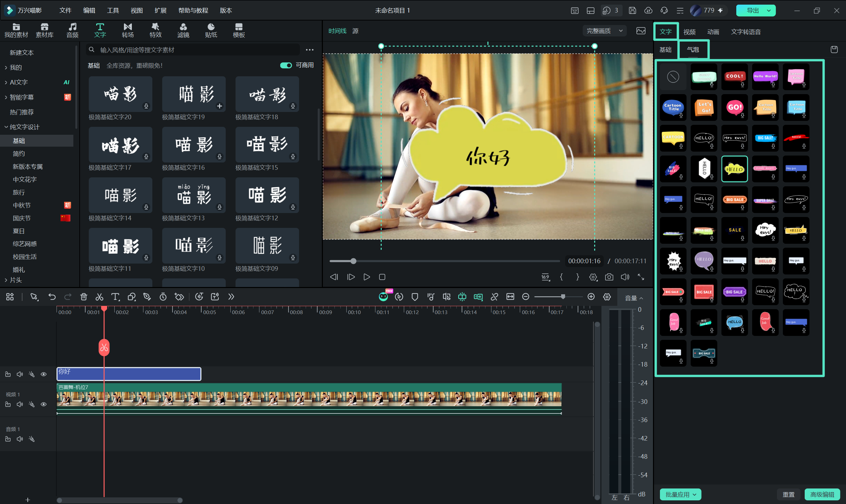Open the 贴纸 stickers panel
Viewport: 846px width, 504px height.
pyautogui.click(x=211, y=30)
